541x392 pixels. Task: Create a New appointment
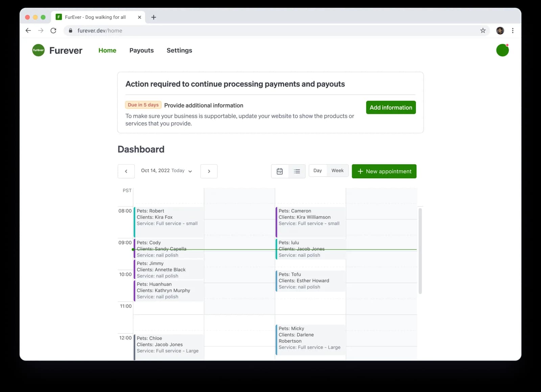[x=384, y=171]
